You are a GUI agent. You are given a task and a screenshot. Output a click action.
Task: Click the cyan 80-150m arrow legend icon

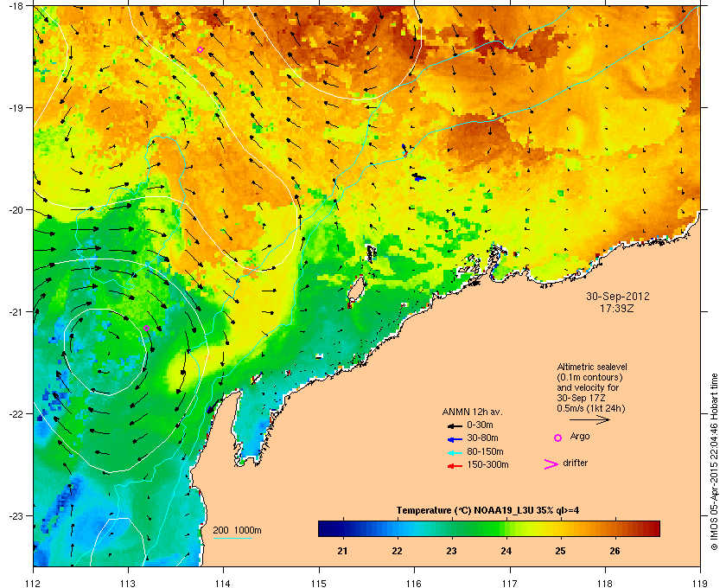[x=455, y=452]
